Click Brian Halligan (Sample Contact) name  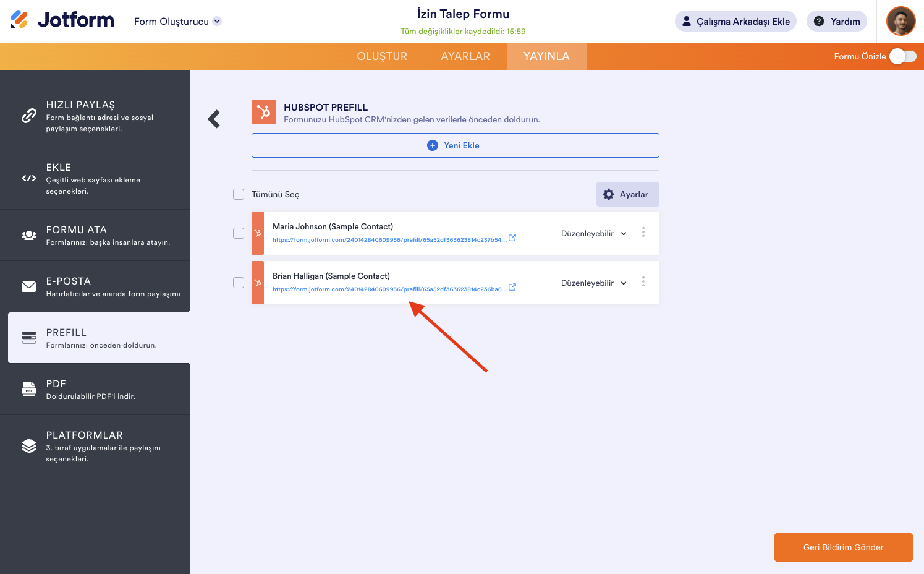(331, 276)
